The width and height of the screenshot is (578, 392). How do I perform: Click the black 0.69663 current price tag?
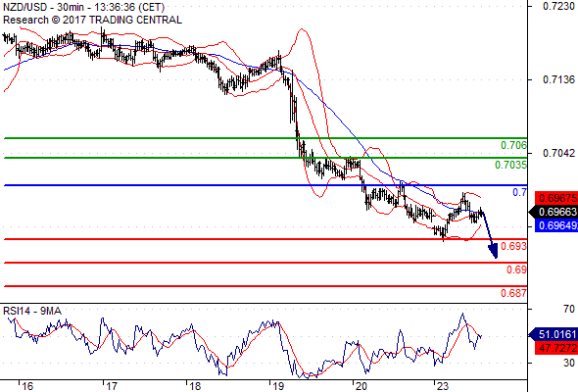[554, 212]
